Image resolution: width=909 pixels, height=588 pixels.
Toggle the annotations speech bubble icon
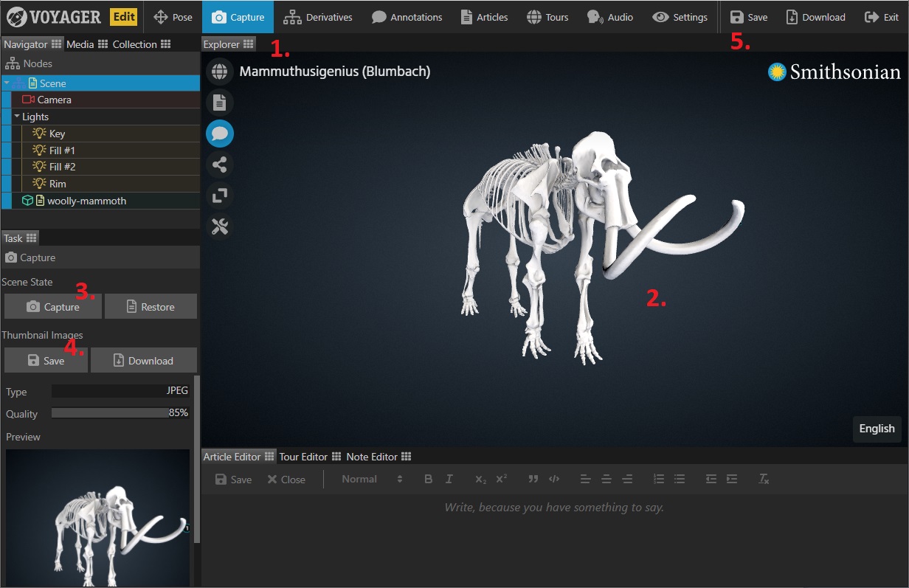point(219,134)
